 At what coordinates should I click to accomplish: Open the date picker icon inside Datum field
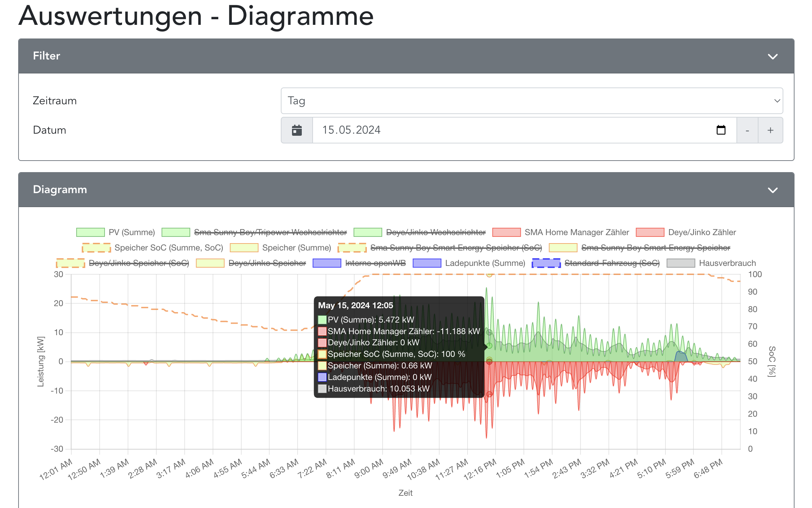[721, 130]
